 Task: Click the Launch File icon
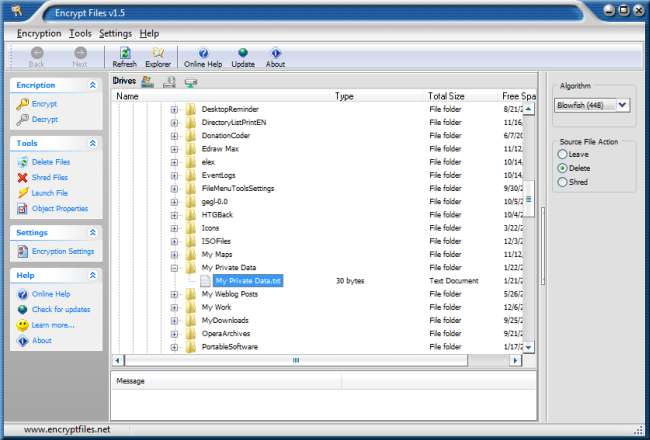click(x=22, y=193)
